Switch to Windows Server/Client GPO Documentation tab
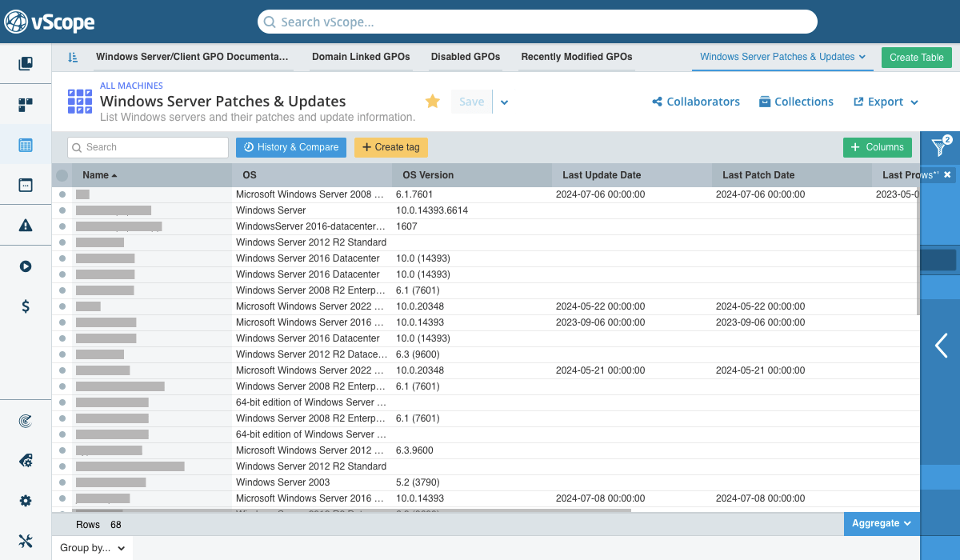The width and height of the screenshot is (960, 560). click(192, 57)
